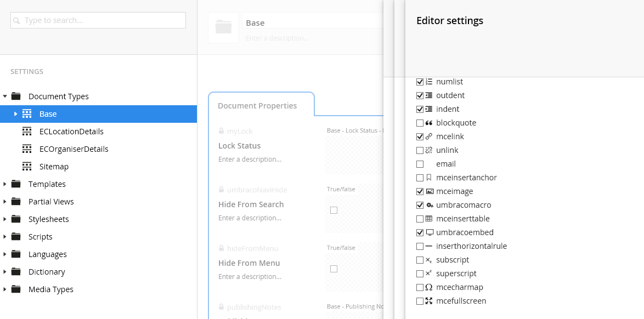Screen dimensions: 644x319
Task: Expand the Base node arrow
Action: [x=15, y=114]
